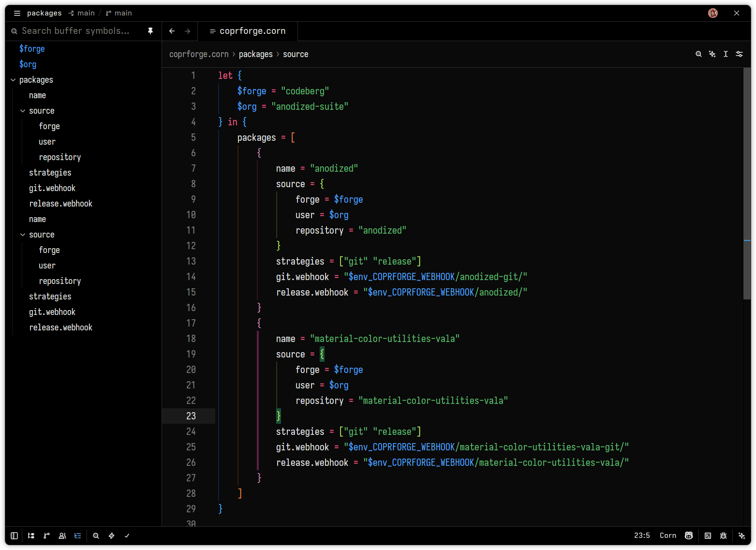
Task: Open inline assist sparkle in editor toolbar
Action: (x=712, y=54)
